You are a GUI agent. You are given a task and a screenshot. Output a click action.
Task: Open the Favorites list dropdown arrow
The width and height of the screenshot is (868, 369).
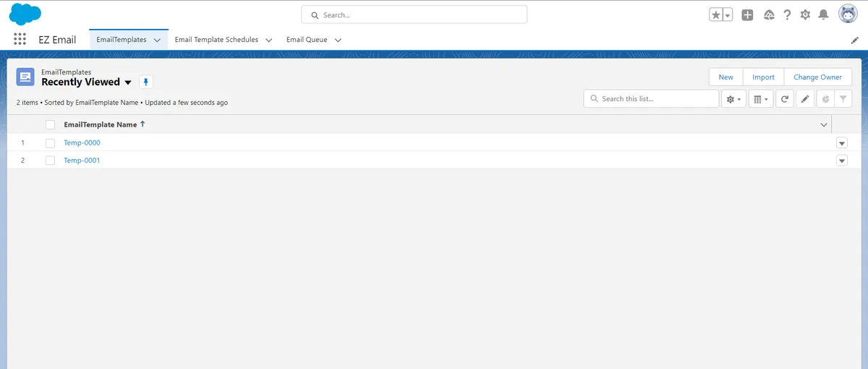[728, 14]
